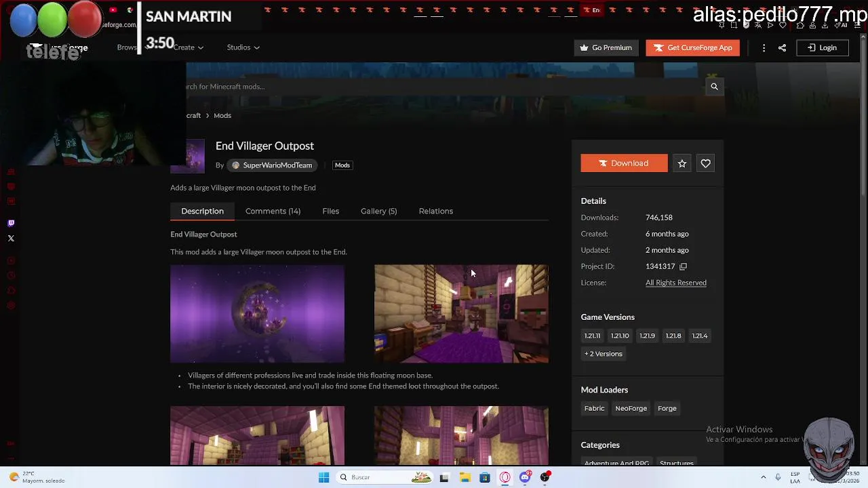Image resolution: width=868 pixels, height=488 pixels.
Task: Open the Create dropdown menu
Action: [188, 47]
